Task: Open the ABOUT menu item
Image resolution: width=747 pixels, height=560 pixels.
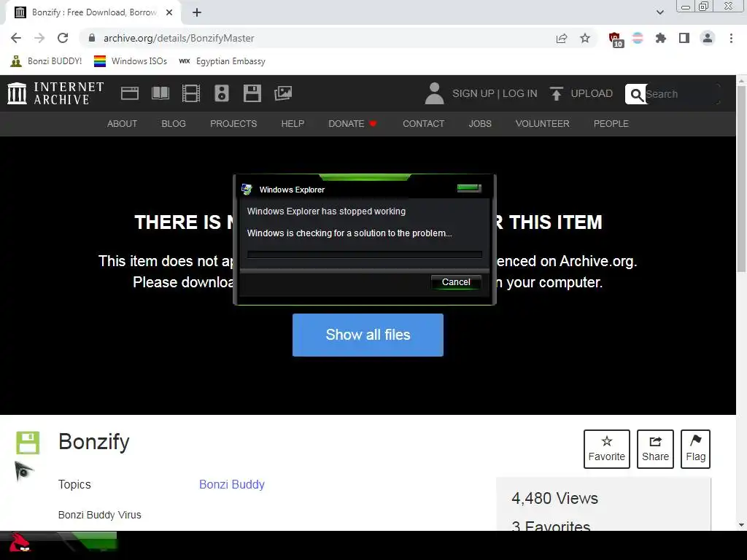Action: click(122, 124)
